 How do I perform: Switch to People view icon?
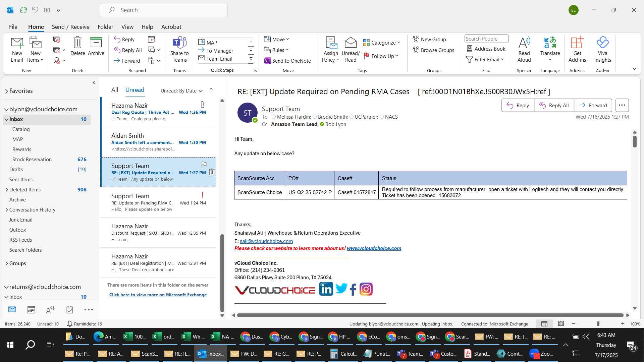pyautogui.click(x=50, y=309)
